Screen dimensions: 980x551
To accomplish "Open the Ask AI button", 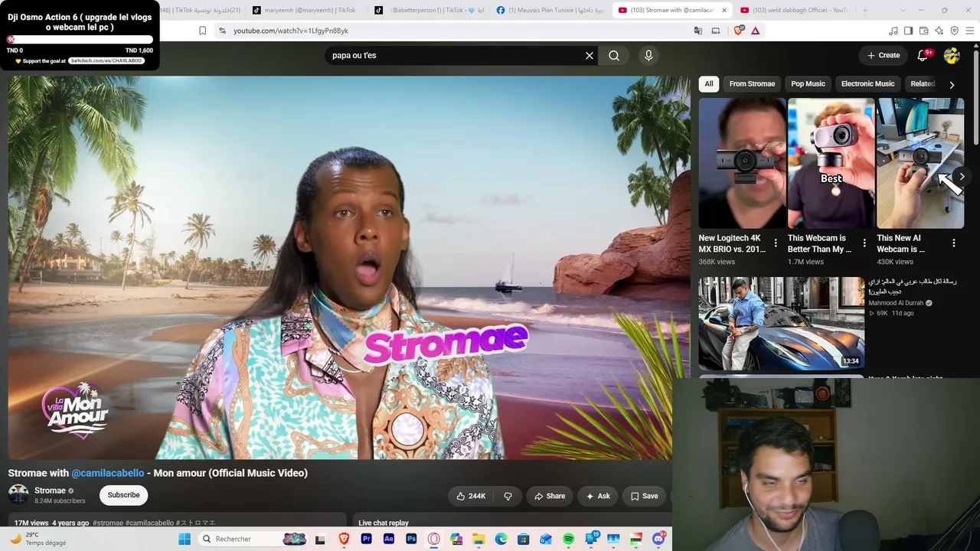I will (x=598, y=496).
